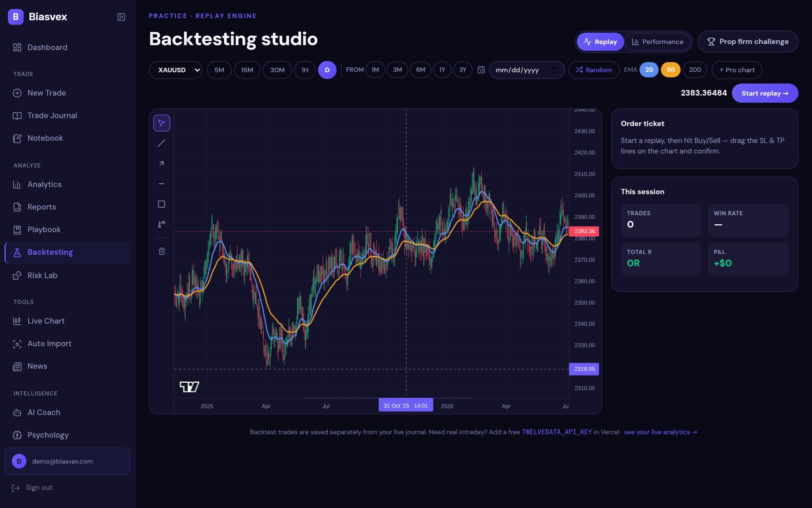This screenshot has height=508, width=812.
Task: Select the rectangle drawing tool
Action: 162,204
